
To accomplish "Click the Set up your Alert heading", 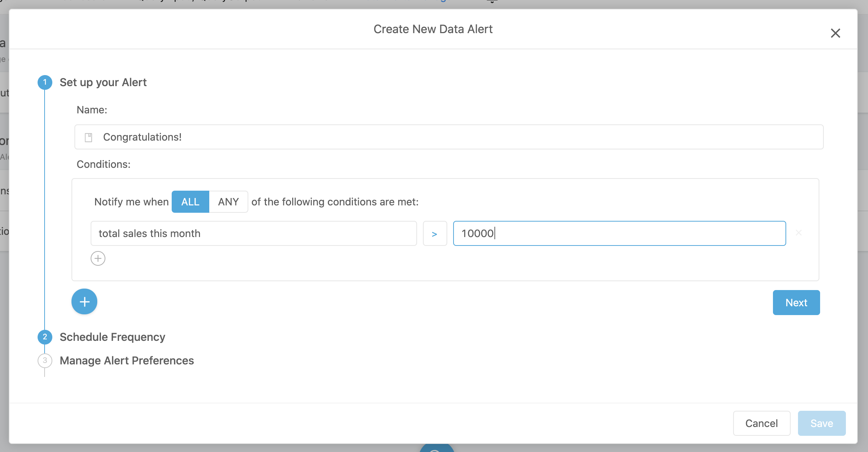I will [103, 82].
